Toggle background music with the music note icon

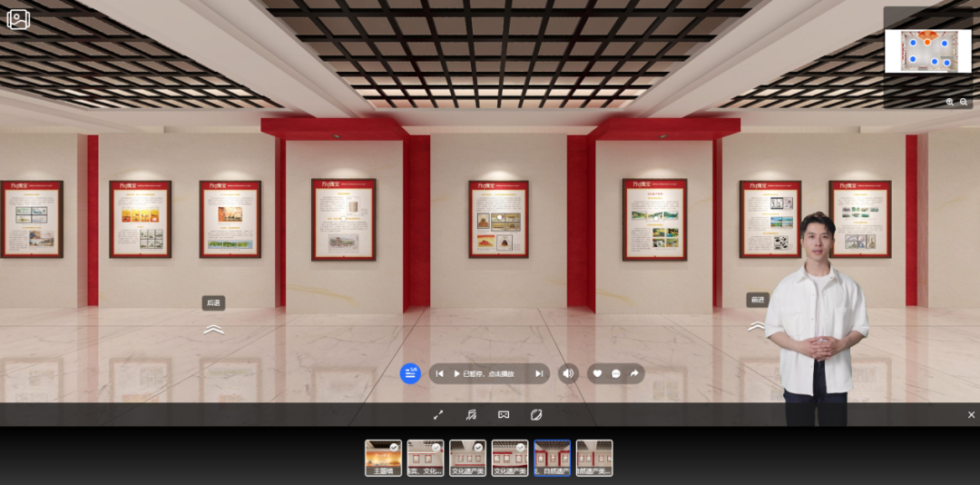(x=471, y=415)
